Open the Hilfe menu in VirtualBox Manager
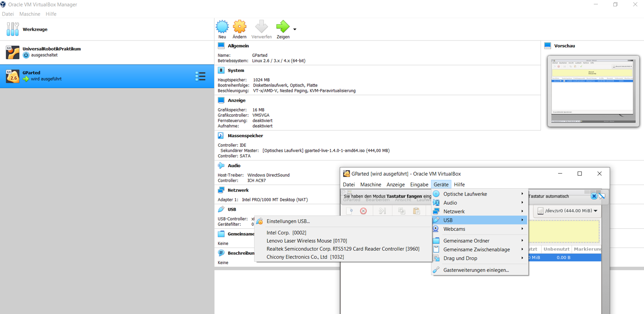Image resolution: width=644 pixels, height=314 pixels. click(51, 14)
